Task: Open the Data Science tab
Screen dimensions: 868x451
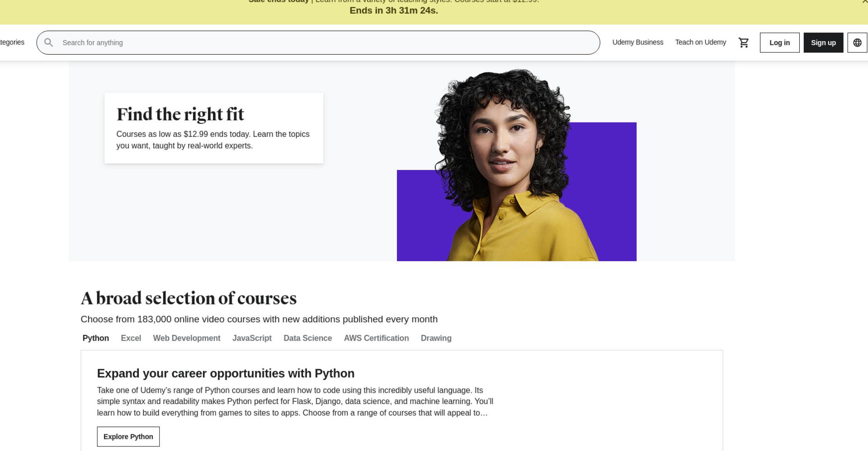Action: [308, 338]
